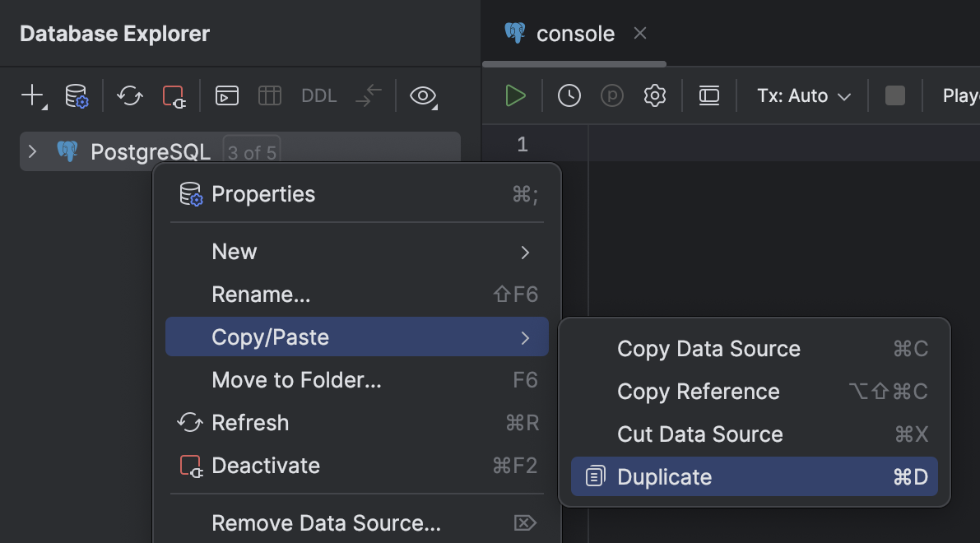Refresh the database connection icon
The image size is (980, 543).
click(129, 95)
